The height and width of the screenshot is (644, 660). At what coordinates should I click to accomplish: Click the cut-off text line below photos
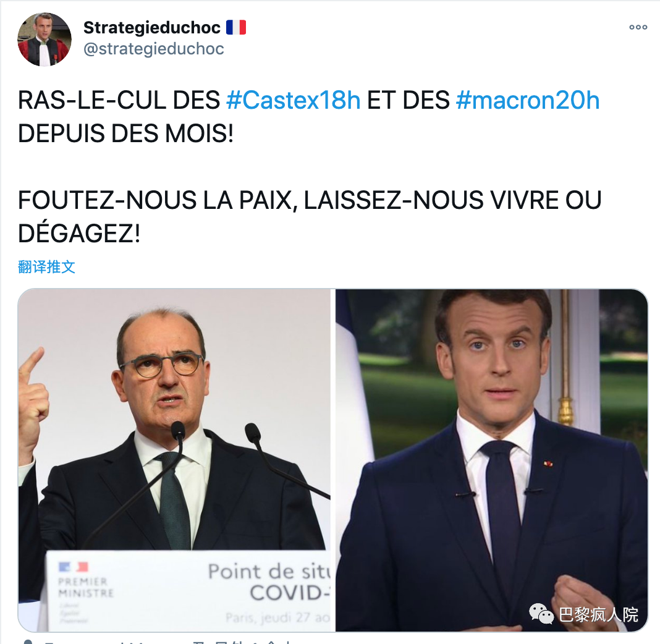pos(168,642)
